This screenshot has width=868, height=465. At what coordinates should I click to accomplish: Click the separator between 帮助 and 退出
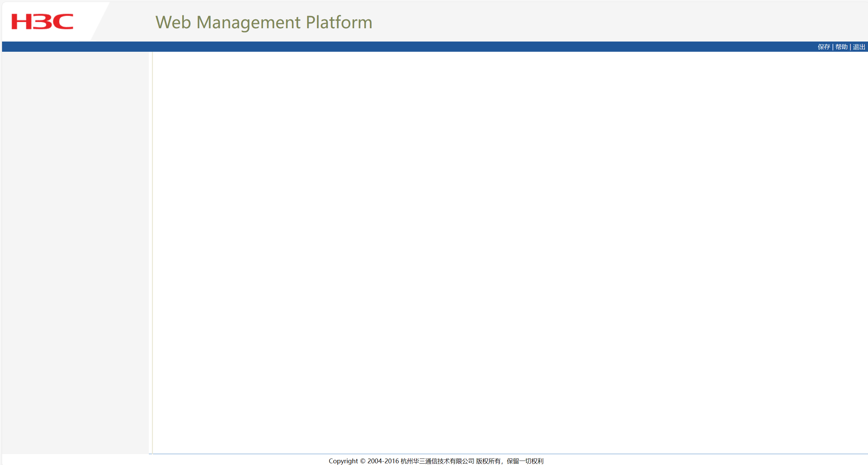point(850,47)
